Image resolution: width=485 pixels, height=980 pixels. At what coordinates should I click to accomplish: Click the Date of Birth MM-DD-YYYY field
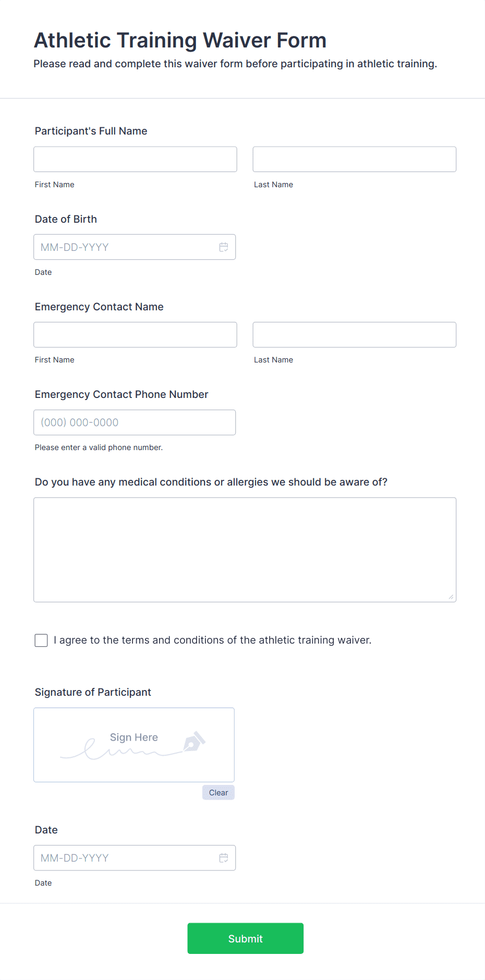click(x=120, y=247)
